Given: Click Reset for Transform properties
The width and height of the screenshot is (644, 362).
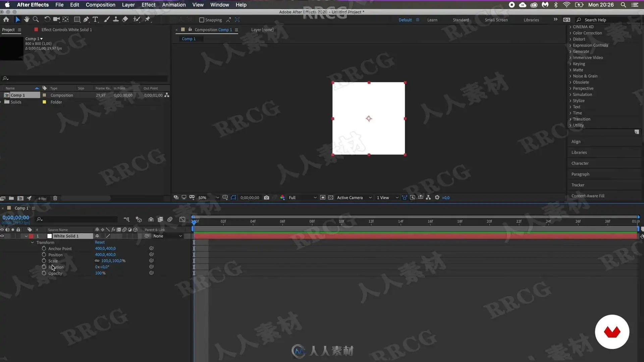Looking at the screenshot, I should point(100,242).
